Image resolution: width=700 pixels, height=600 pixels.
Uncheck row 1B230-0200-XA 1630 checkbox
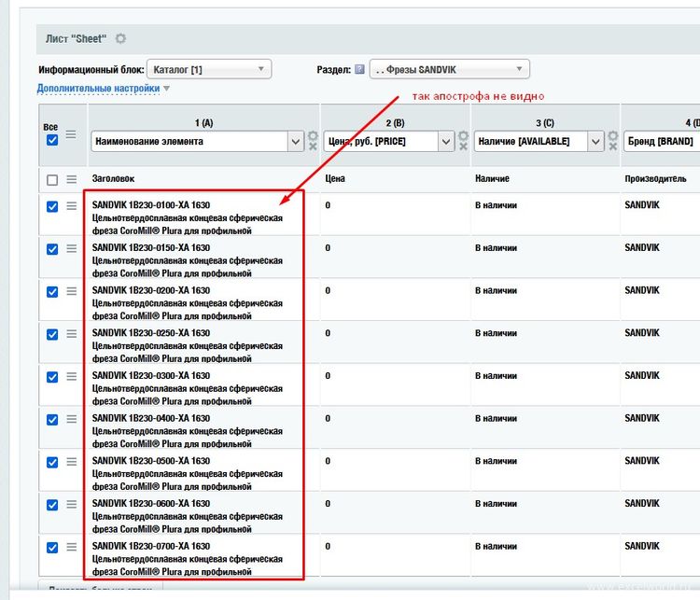52,292
